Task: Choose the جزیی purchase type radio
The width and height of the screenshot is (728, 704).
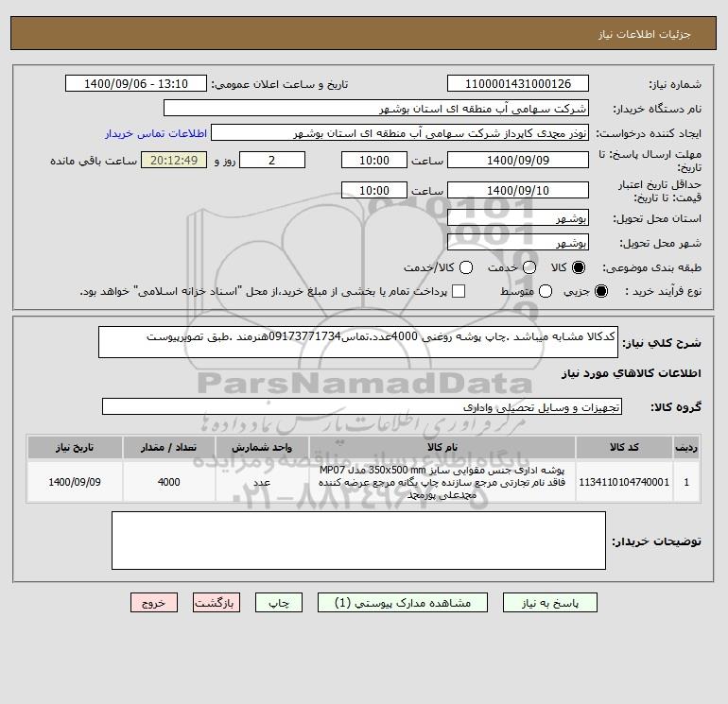Action: pyautogui.click(x=600, y=291)
